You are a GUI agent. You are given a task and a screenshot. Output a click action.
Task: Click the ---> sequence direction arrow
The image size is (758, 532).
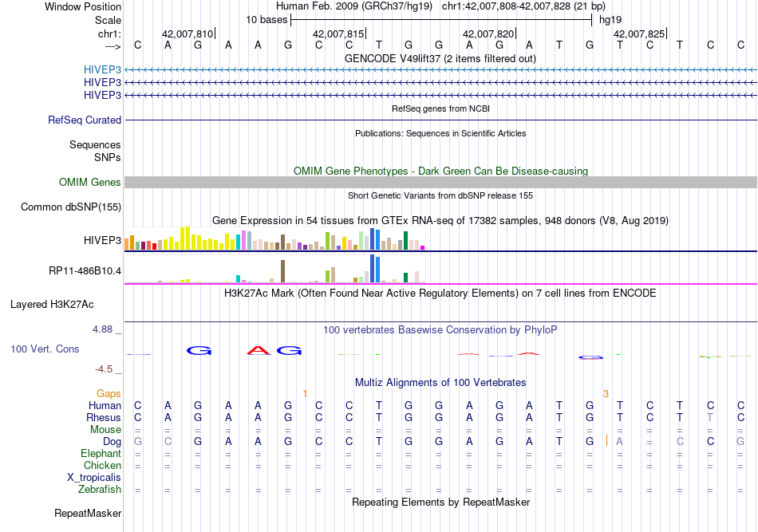click(x=113, y=46)
